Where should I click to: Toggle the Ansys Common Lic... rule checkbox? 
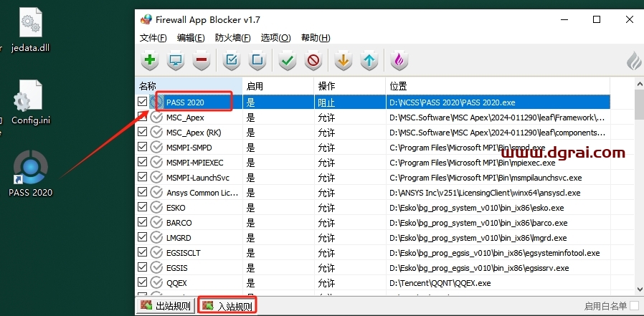point(143,192)
